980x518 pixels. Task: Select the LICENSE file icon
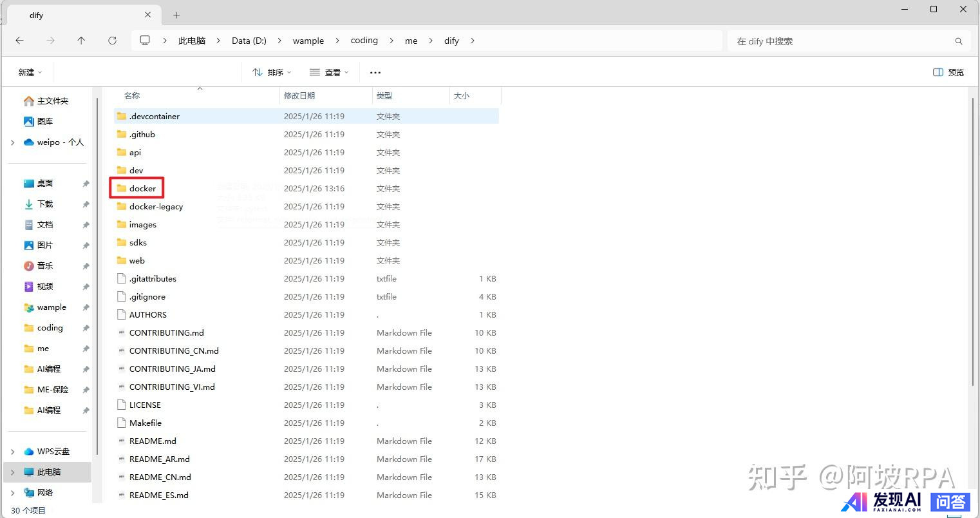coord(122,405)
